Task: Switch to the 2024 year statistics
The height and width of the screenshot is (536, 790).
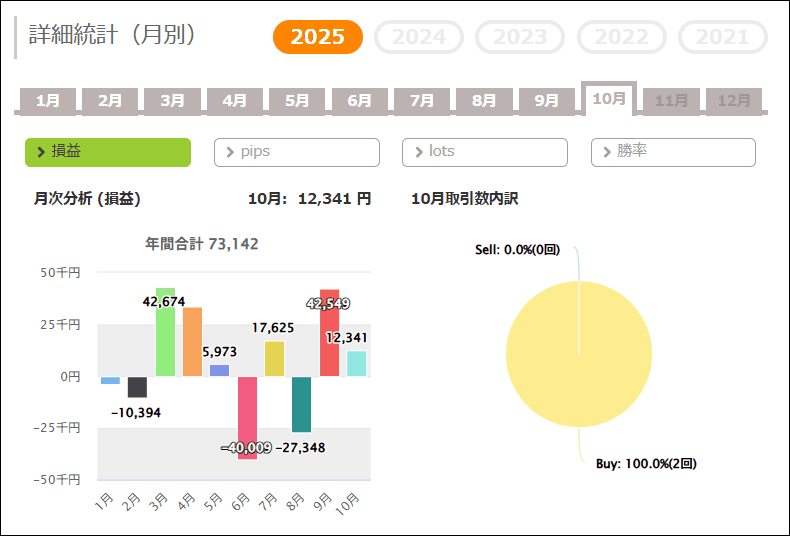Action: pyautogui.click(x=419, y=37)
